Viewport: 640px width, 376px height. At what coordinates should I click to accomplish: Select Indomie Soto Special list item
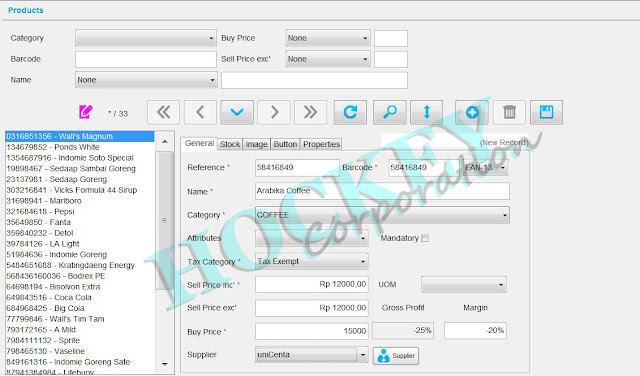pyautogui.click(x=80, y=158)
